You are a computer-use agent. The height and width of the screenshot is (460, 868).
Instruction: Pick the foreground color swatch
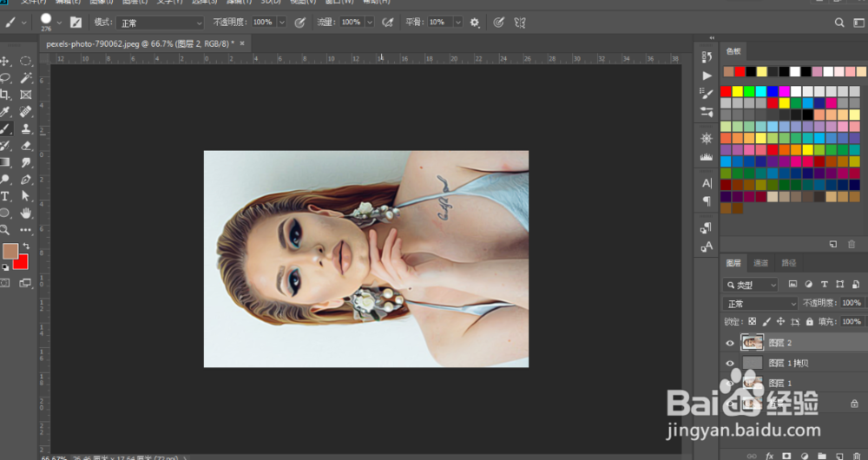10,252
